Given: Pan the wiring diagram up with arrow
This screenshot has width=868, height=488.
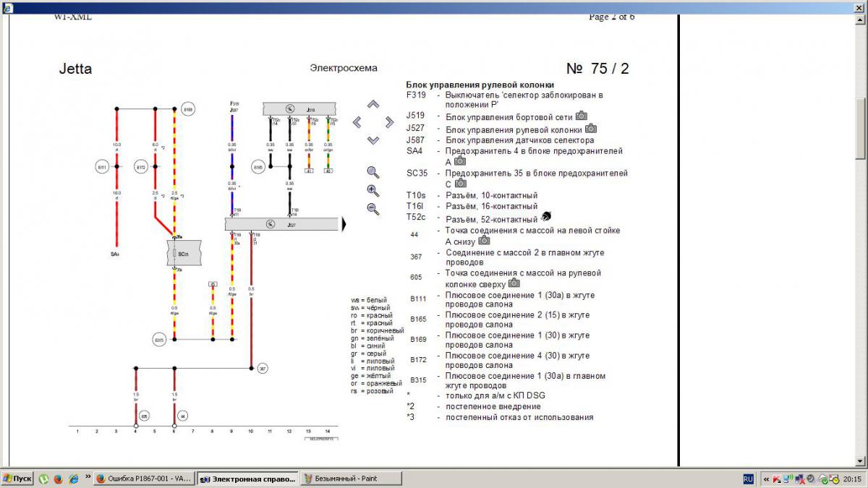Looking at the screenshot, I should 373,105.
